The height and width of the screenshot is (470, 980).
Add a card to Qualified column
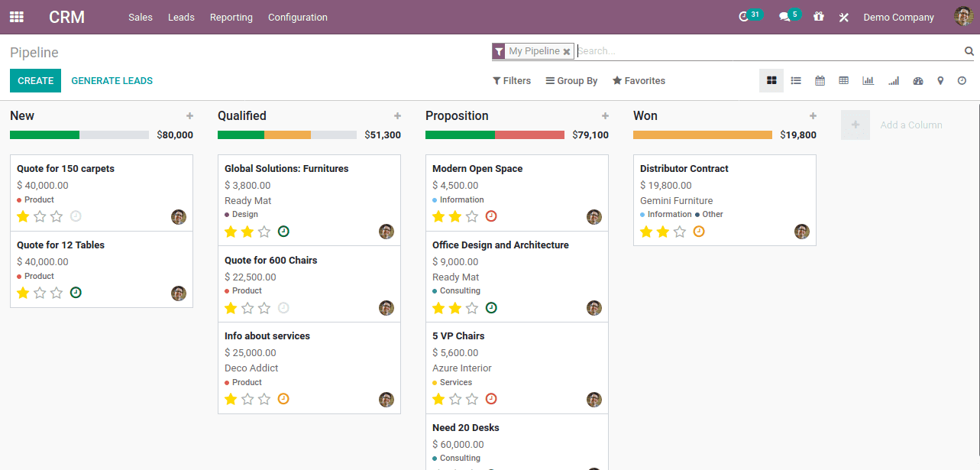(x=397, y=116)
